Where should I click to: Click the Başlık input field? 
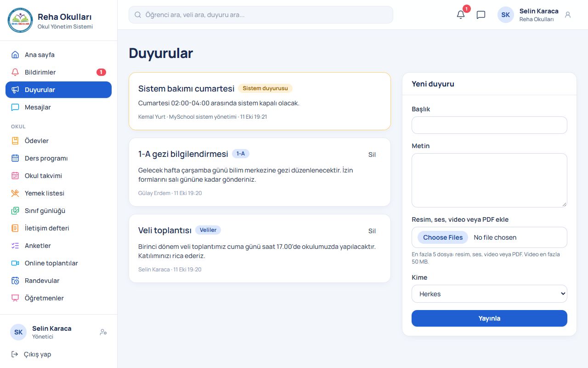(x=489, y=125)
